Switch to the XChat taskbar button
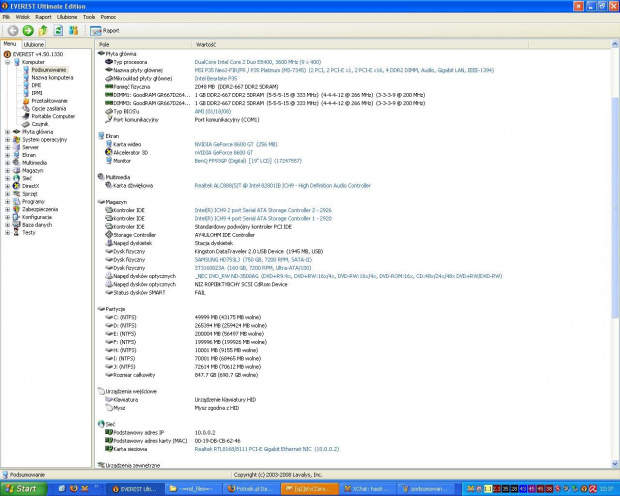Image resolution: width=620 pixels, height=496 pixels. 367,489
